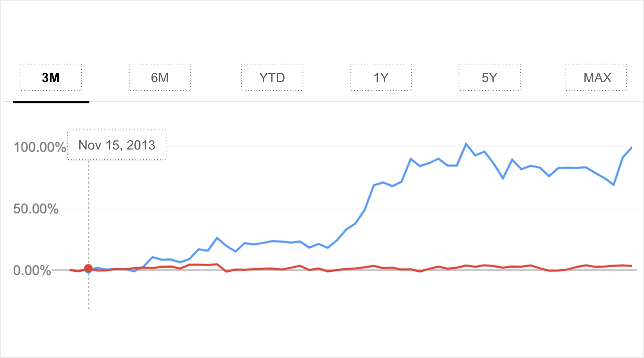644x358 pixels.
Task: Switch chart to 5Y range
Action: [x=489, y=78]
